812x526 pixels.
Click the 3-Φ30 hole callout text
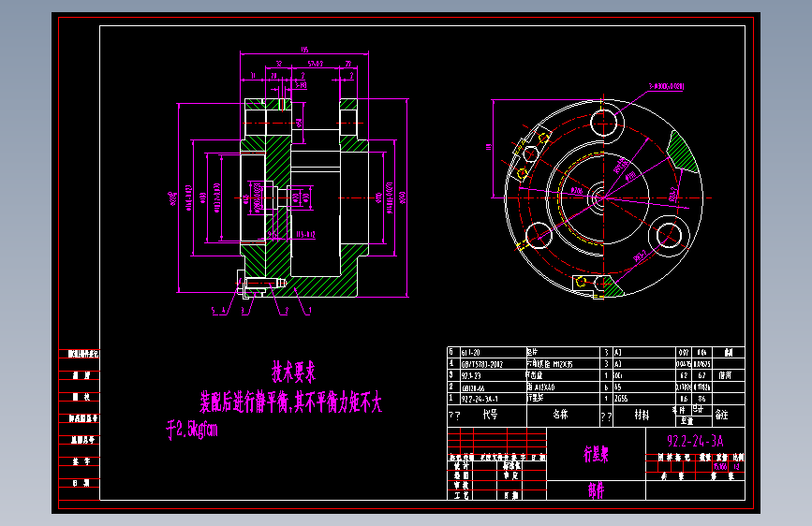click(x=667, y=86)
